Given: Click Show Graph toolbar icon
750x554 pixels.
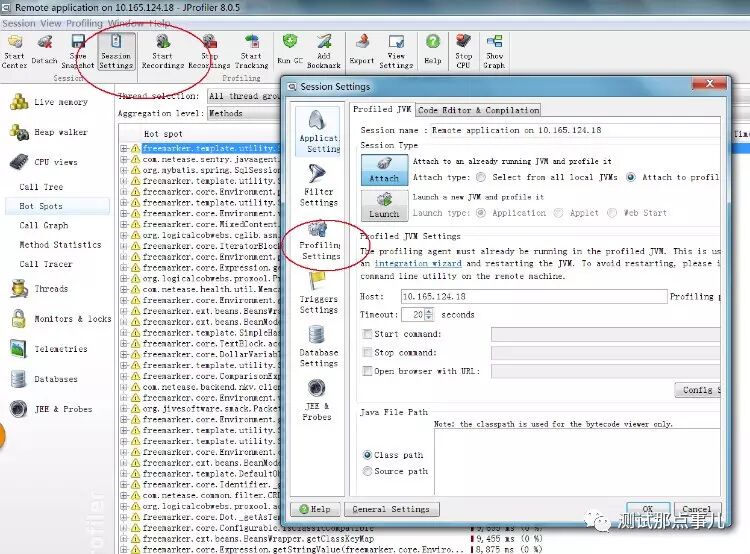Looking at the screenshot, I should pos(494,52).
